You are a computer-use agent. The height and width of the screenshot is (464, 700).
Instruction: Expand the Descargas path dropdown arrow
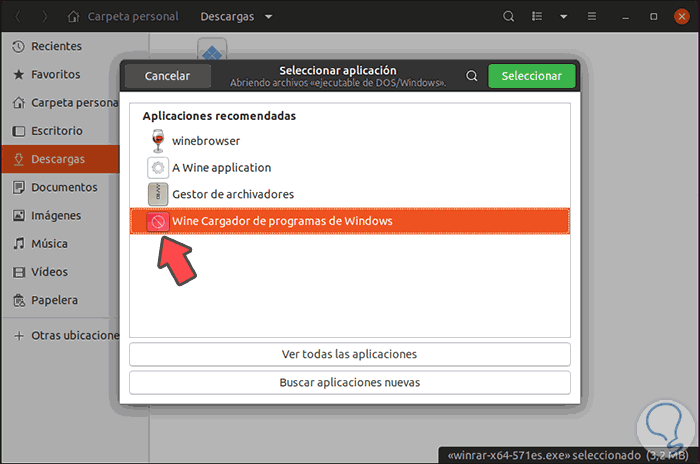point(268,17)
